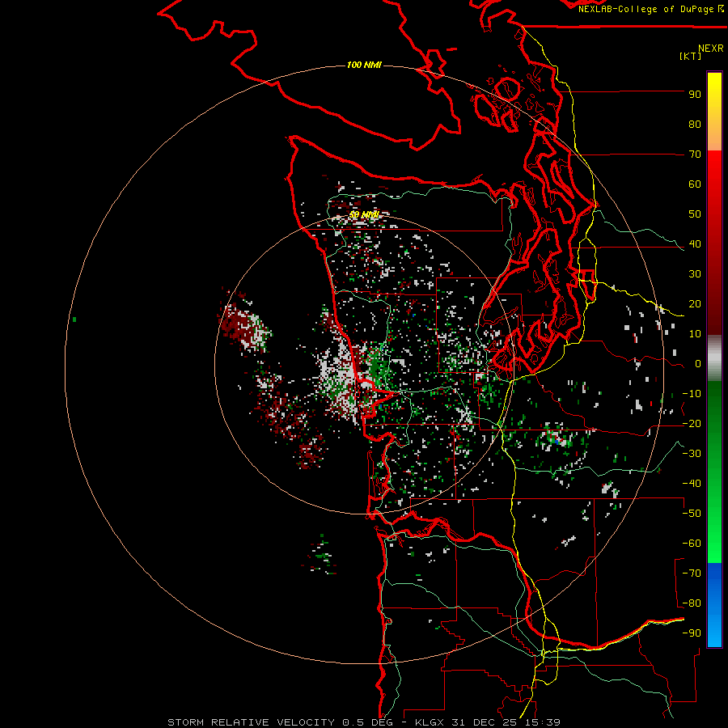Select the 30 value on the legend
728x728 pixels.
tap(695, 274)
